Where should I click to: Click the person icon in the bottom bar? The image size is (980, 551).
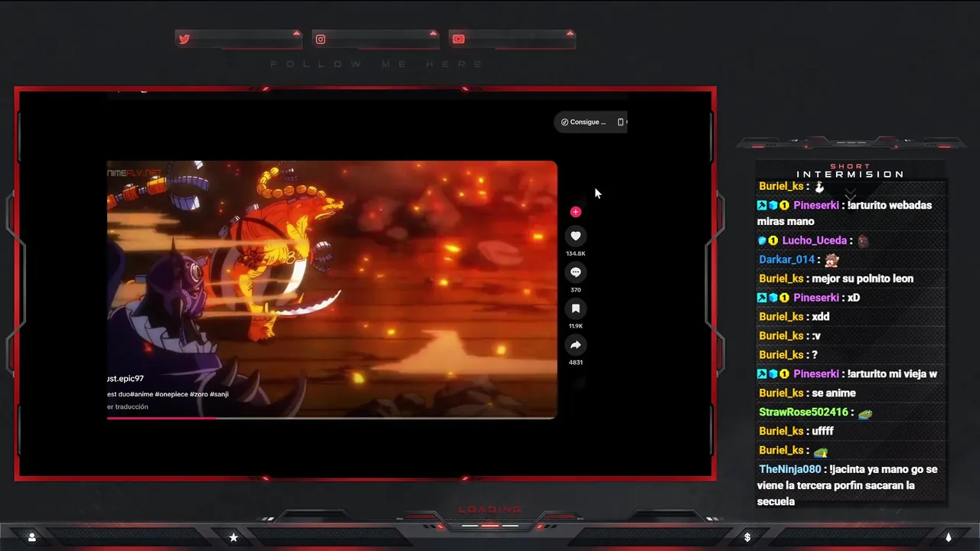coord(32,537)
